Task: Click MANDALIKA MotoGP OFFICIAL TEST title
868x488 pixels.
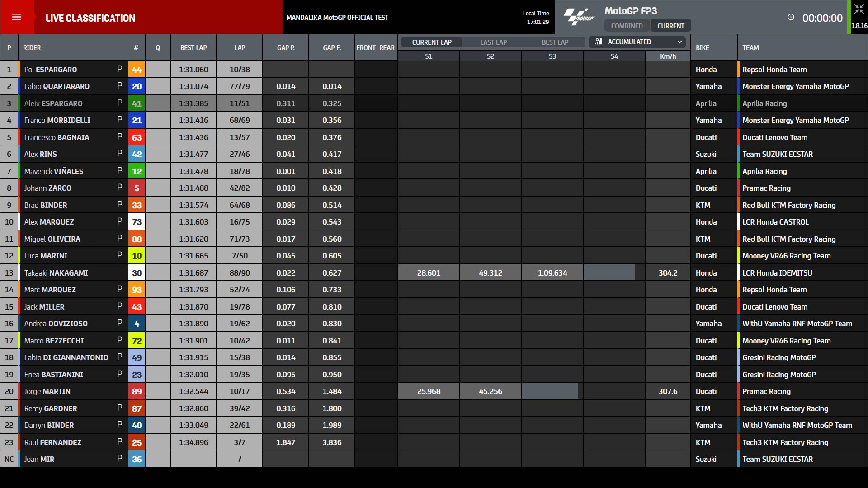Action: pos(337,17)
